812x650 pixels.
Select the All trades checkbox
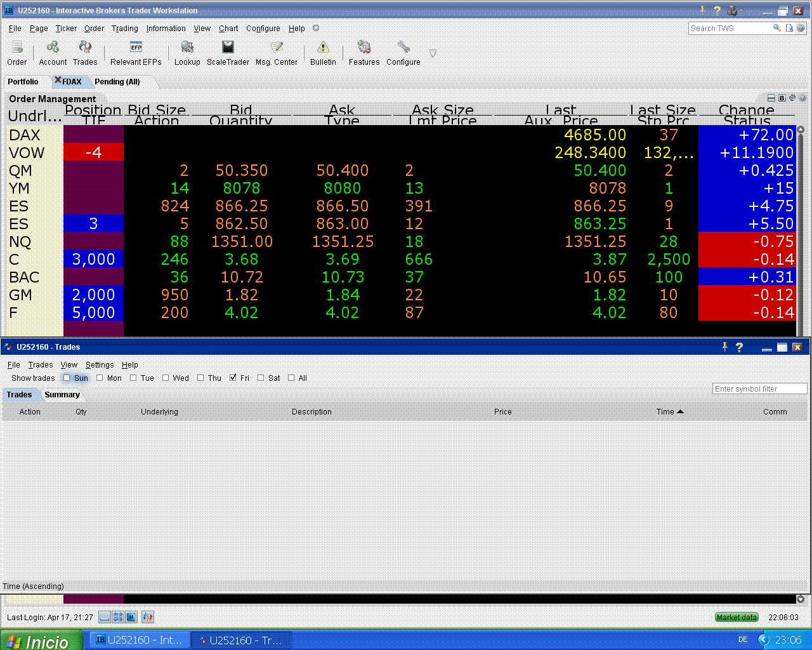[x=291, y=378]
